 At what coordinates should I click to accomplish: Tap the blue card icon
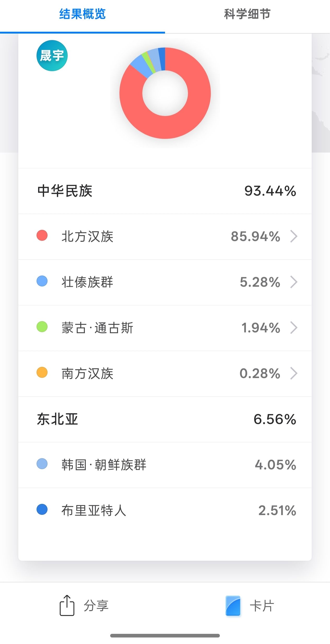coord(233,605)
